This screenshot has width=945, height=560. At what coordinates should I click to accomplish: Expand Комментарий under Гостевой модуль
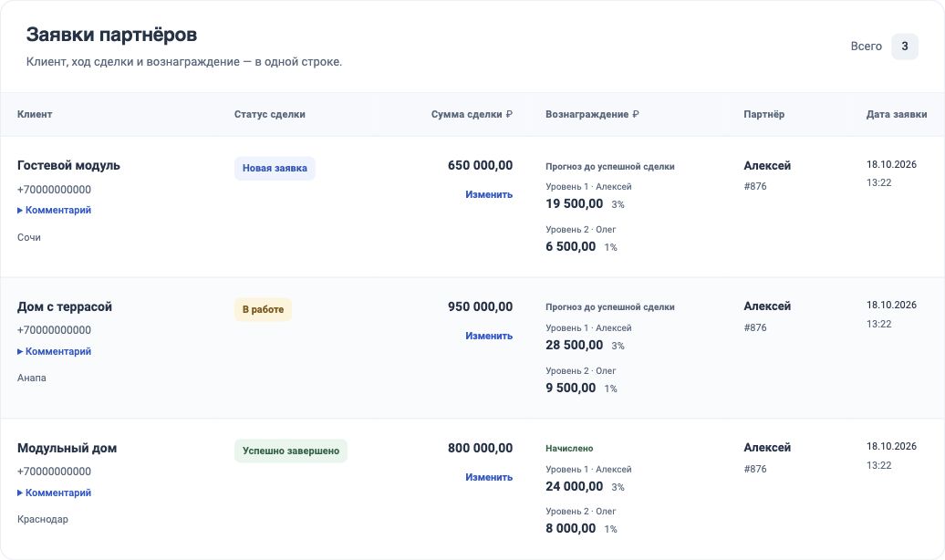tap(54, 210)
